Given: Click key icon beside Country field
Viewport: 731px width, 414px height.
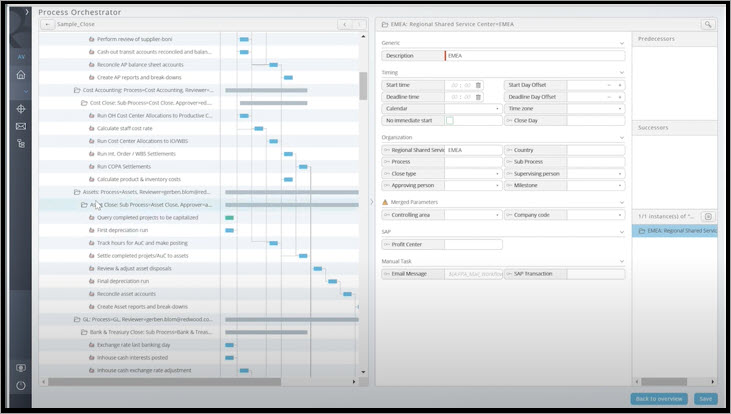Looking at the screenshot, I should (509, 150).
